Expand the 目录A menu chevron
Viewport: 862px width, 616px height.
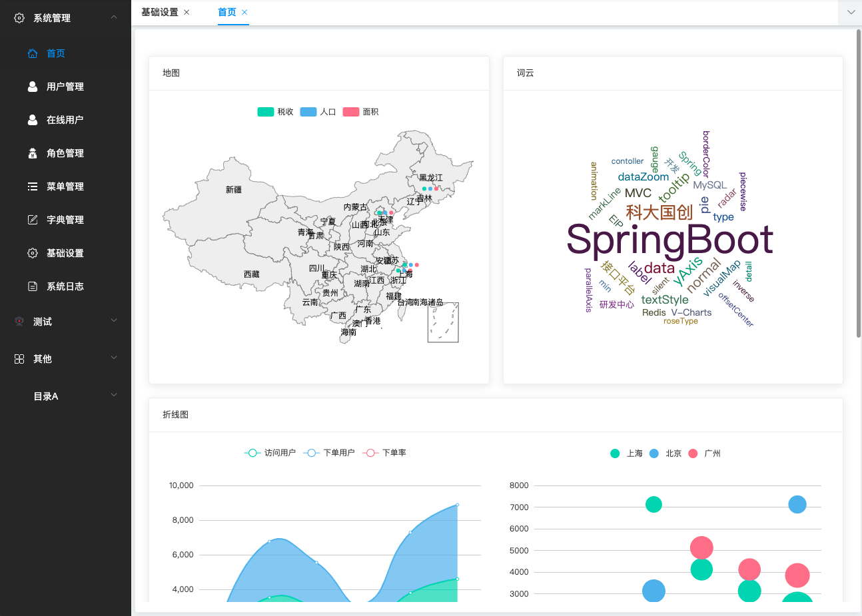click(114, 395)
